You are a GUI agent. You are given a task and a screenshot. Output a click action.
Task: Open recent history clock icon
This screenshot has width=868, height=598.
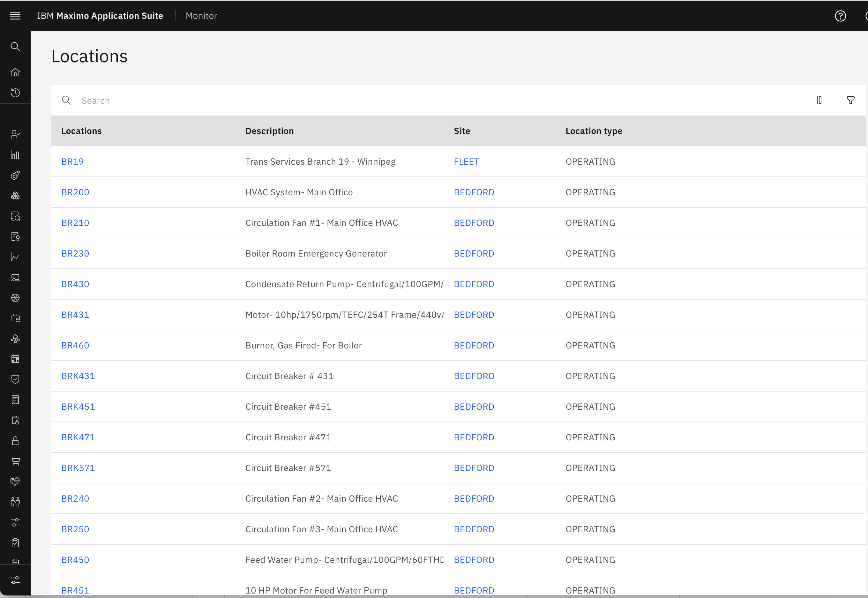[15, 93]
